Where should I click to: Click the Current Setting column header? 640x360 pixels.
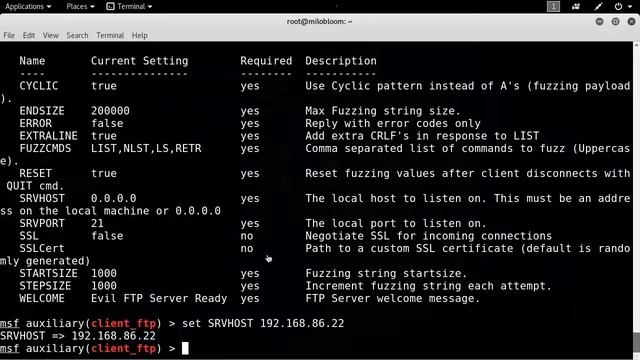coord(140,61)
